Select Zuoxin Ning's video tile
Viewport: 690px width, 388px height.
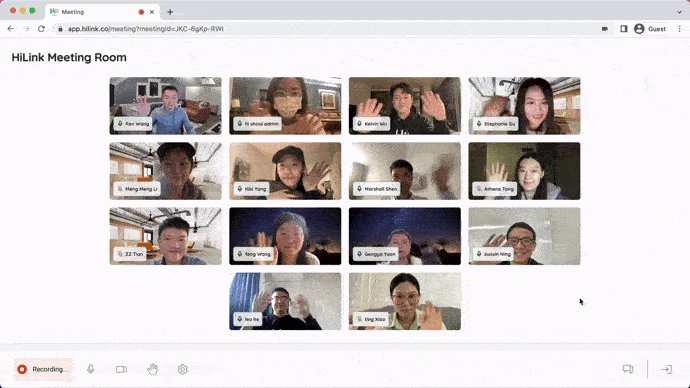[525, 236]
